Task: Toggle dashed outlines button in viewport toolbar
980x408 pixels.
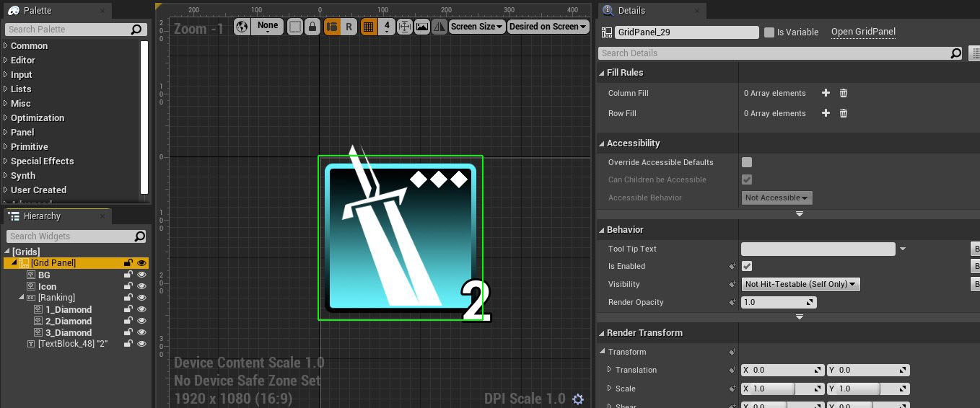Action: pos(294,27)
